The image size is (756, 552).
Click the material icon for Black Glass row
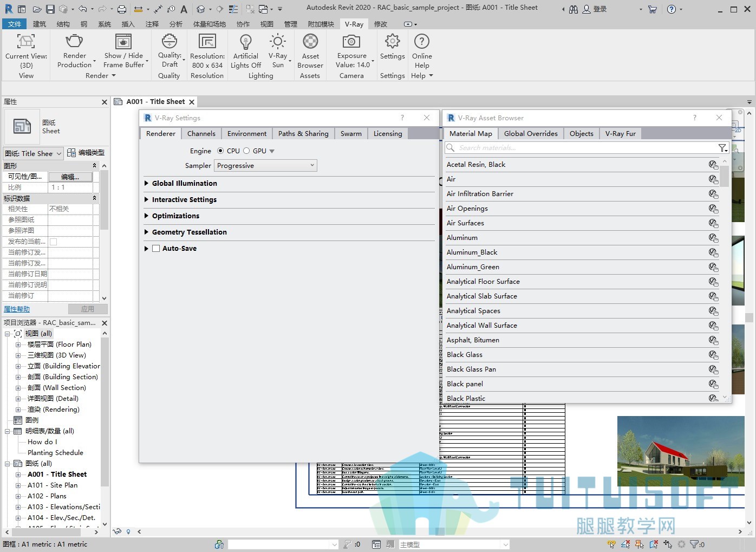point(714,355)
